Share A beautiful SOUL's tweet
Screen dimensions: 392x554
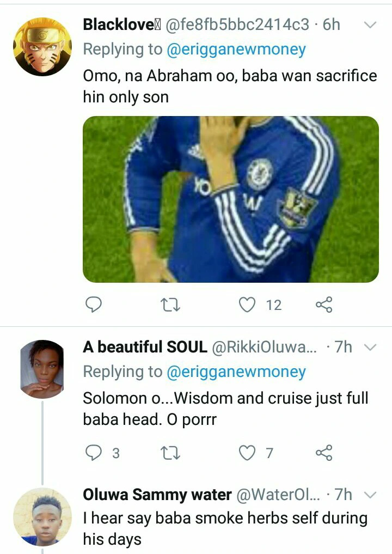[x=324, y=452]
